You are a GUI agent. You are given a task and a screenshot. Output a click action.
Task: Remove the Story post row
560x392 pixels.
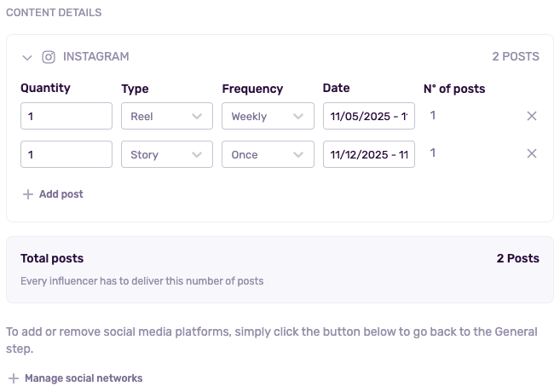(x=532, y=154)
